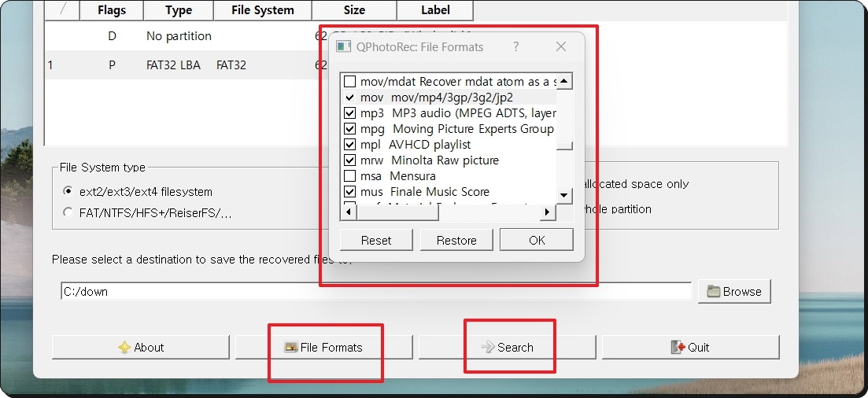Image resolution: width=868 pixels, height=398 pixels.
Task: Close the QPhotoRec File Formats dialog
Action: (561, 47)
